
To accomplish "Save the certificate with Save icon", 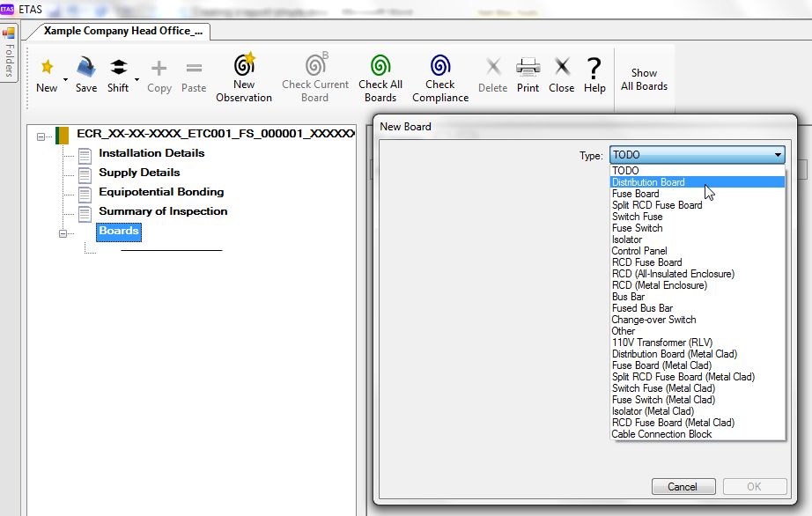I will tap(86, 67).
